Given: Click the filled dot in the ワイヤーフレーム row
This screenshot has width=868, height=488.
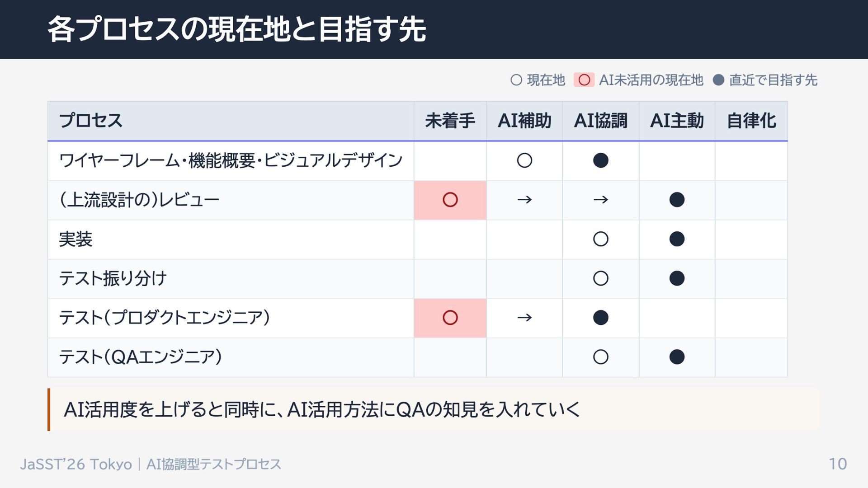Looking at the screenshot, I should pyautogui.click(x=600, y=160).
